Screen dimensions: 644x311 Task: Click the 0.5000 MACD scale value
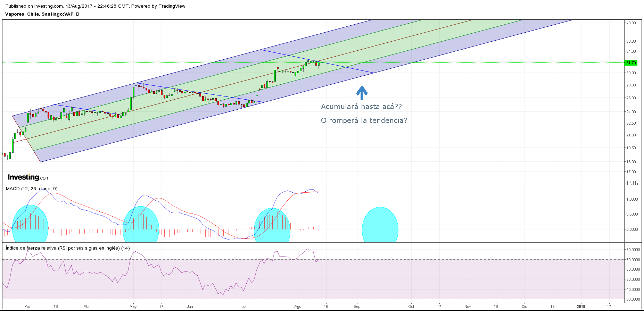tap(632, 214)
